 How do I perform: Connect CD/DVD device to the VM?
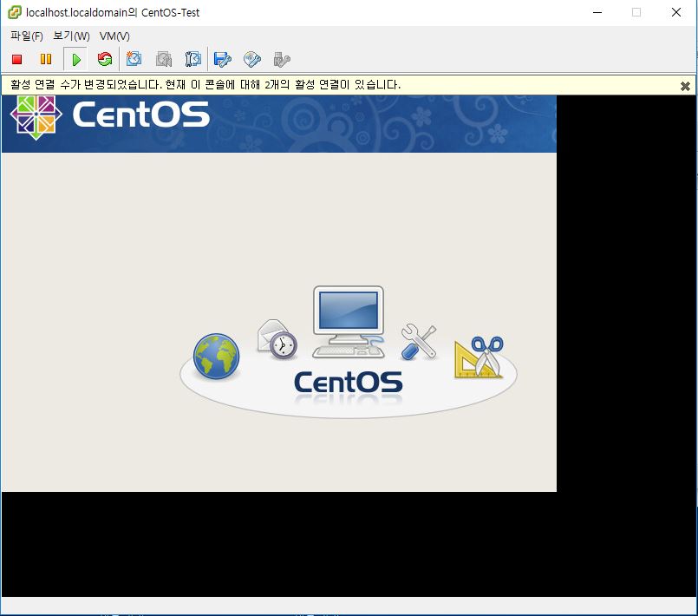coord(252,59)
